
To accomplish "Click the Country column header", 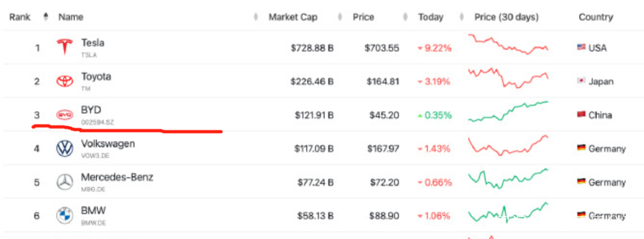I will tap(596, 17).
